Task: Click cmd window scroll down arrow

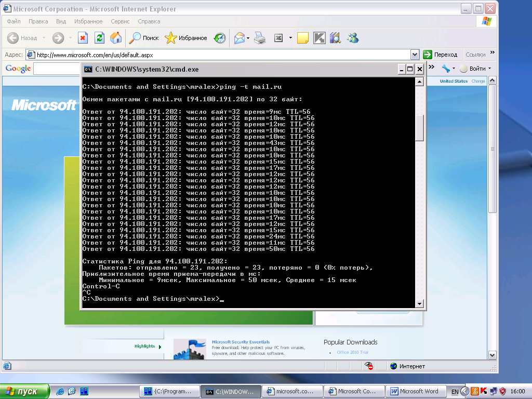Action: click(420, 303)
